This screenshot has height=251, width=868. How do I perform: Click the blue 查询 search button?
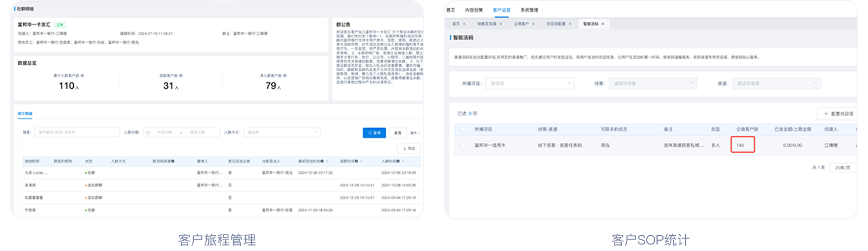[374, 133]
